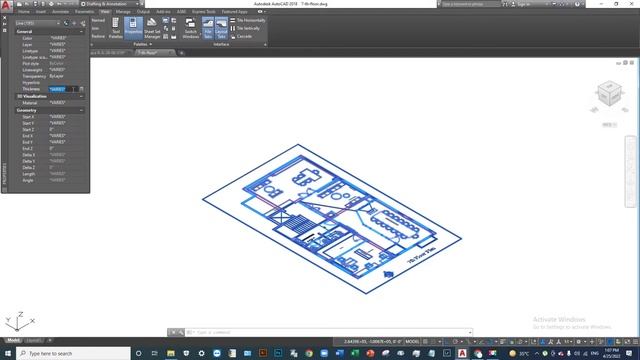
Task: Open the Settings gear in taskbar
Action: (201, 353)
